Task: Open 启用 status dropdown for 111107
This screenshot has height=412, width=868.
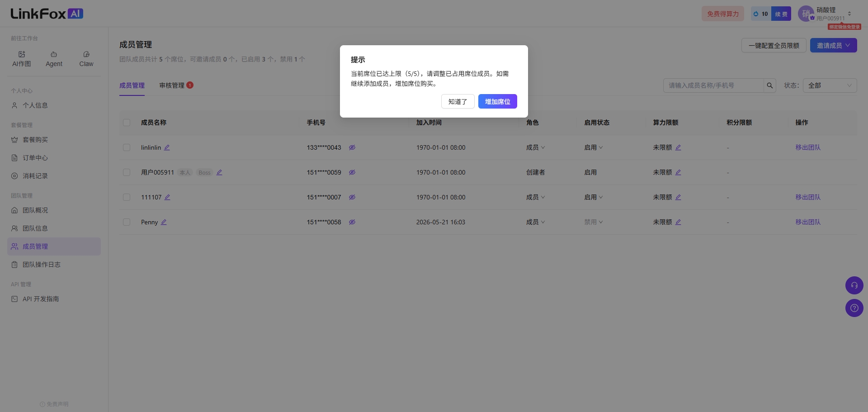Action: (594, 197)
